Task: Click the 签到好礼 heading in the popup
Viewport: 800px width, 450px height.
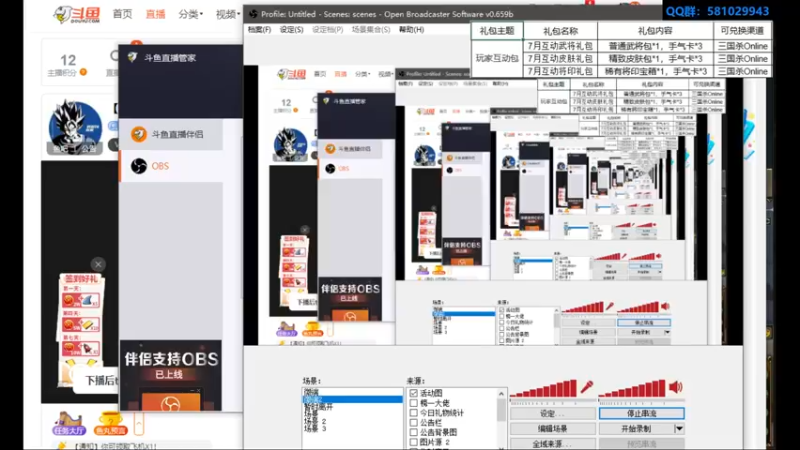Action: tap(81, 279)
